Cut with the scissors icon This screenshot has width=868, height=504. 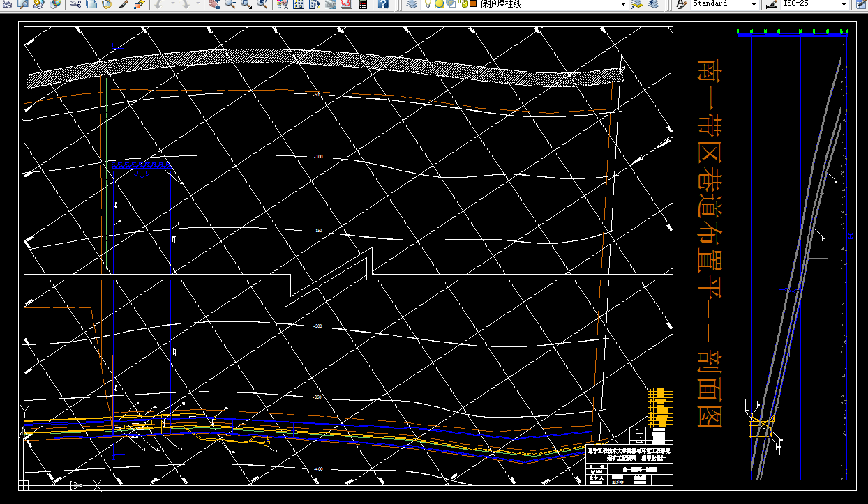pos(75,3)
